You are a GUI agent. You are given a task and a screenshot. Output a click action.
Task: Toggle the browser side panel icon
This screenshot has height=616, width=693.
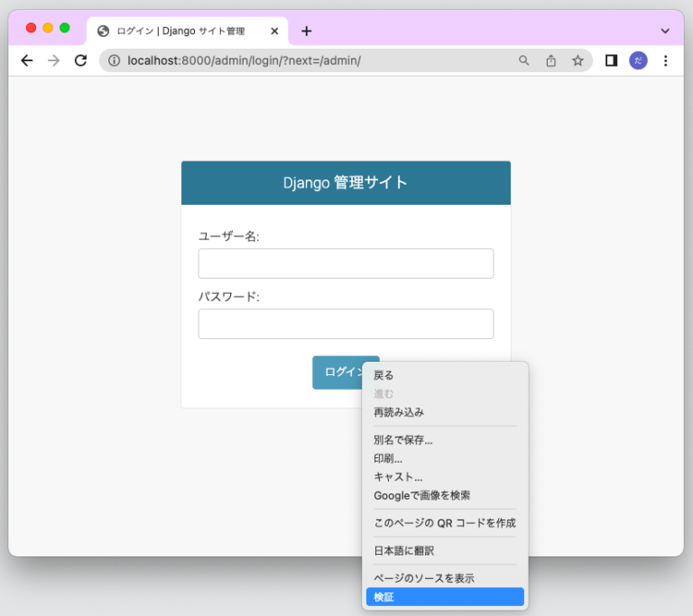pos(611,60)
